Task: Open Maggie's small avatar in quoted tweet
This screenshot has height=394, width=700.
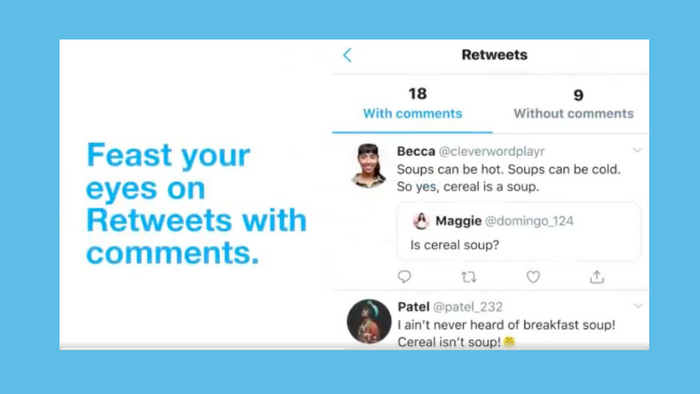Action: pyautogui.click(x=421, y=221)
